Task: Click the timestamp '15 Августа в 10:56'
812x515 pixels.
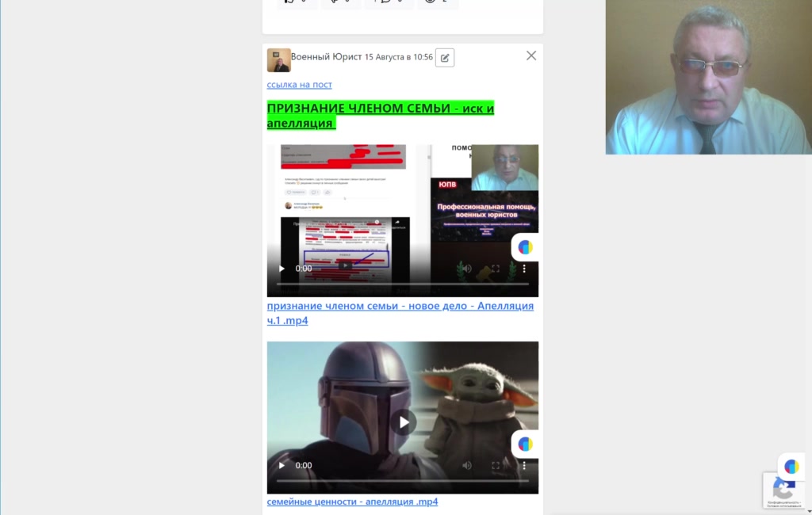Action: point(399,57)
